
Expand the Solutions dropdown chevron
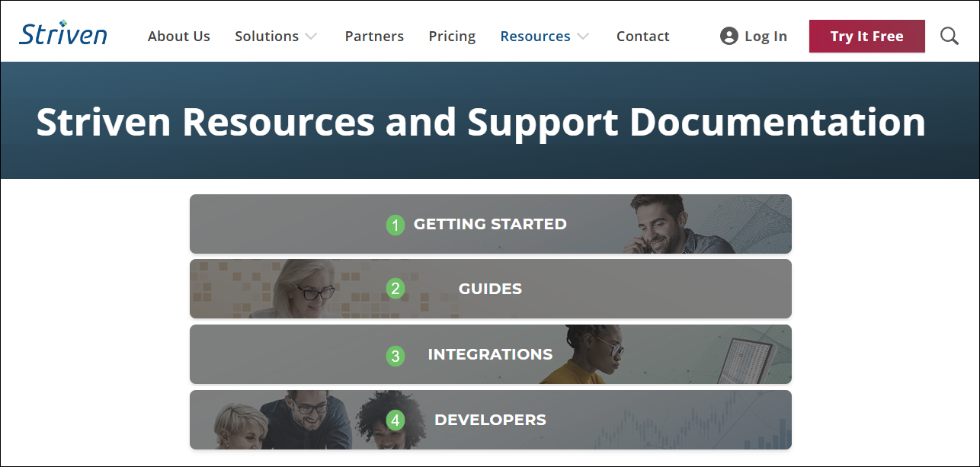pos(311,36)
